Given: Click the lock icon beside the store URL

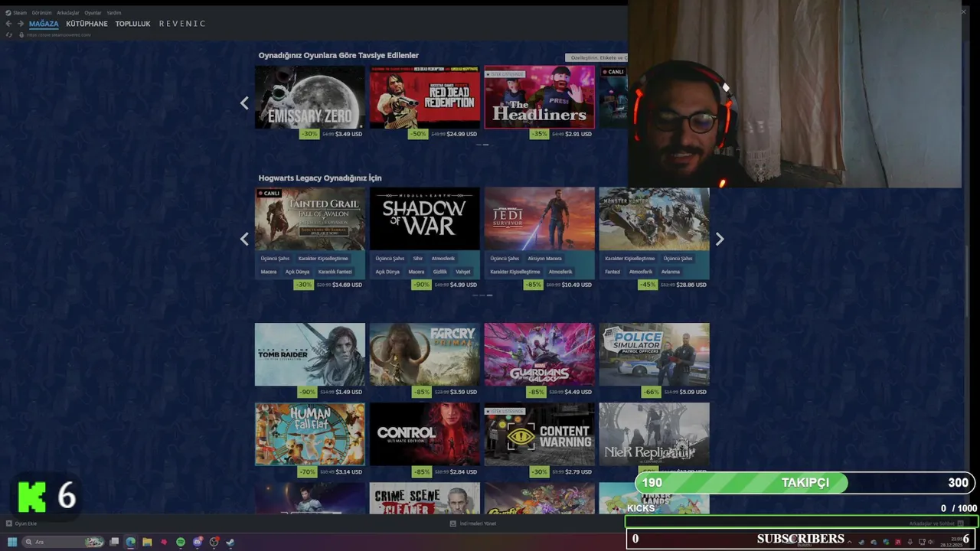Looking at the screenshot, I should [x=20, y=35].
